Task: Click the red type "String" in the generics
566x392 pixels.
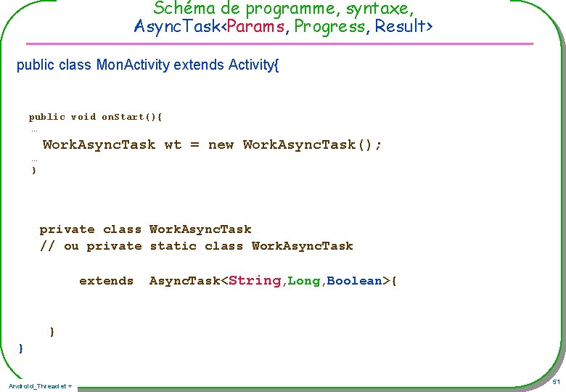Action: pos(255,280)
